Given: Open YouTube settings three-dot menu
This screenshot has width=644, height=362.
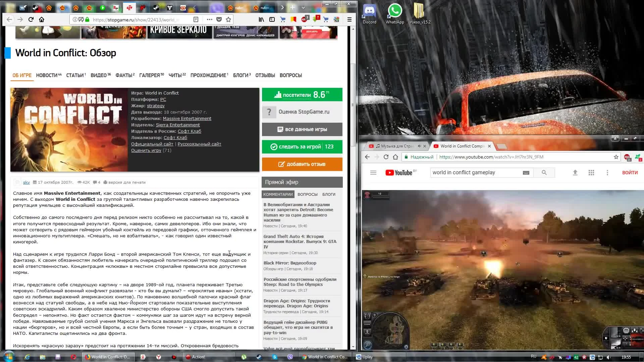Looking at the screenshot, I should click(607, 173).
